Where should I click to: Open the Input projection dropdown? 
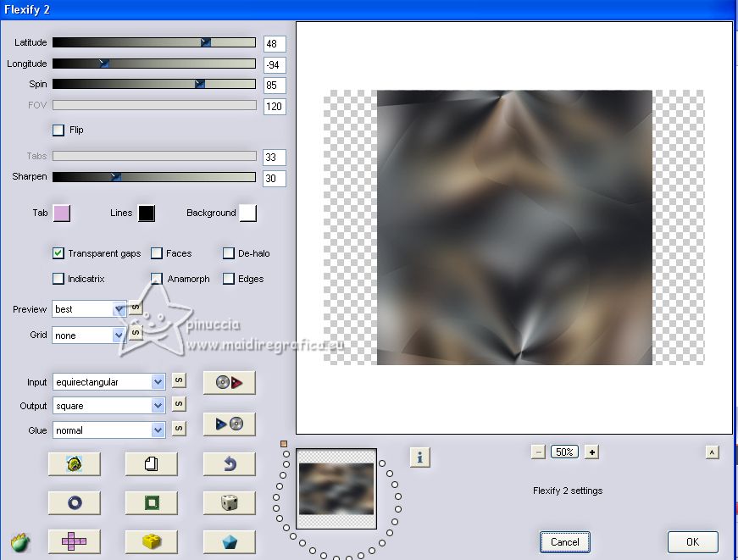[x=108, y=381]
